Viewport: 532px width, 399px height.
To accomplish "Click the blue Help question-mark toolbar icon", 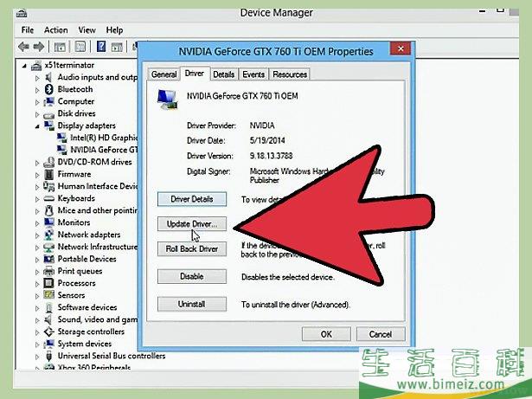I will tap(101, 46).
